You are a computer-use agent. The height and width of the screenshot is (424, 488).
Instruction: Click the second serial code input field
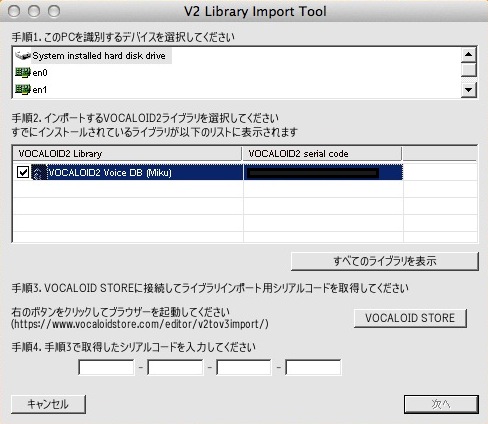click(x=175, y=367)
